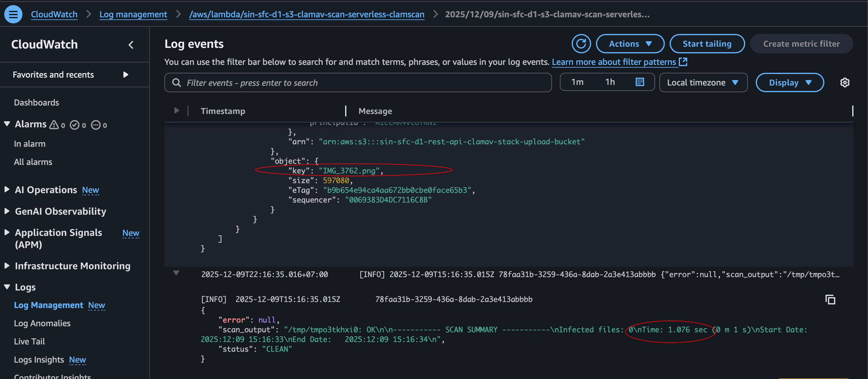Collapse the CloudWatch side navigation panel
The image size is (868, 379).
click(131, 45)
